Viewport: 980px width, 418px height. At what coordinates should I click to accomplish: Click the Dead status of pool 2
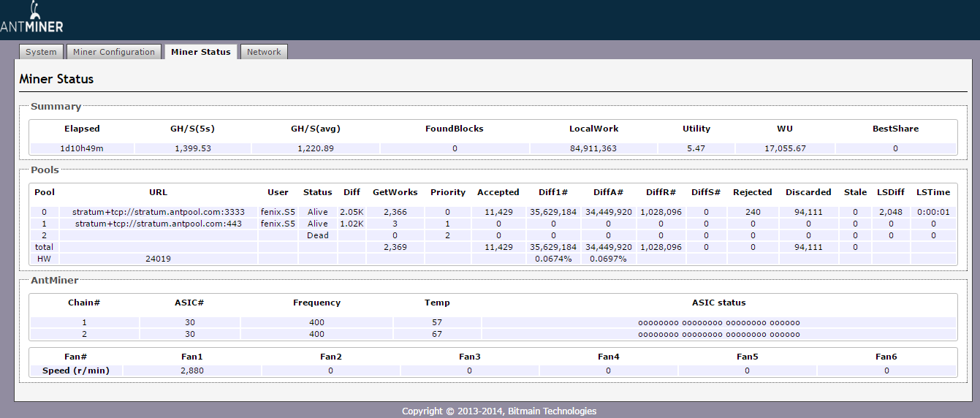point(317,235)
